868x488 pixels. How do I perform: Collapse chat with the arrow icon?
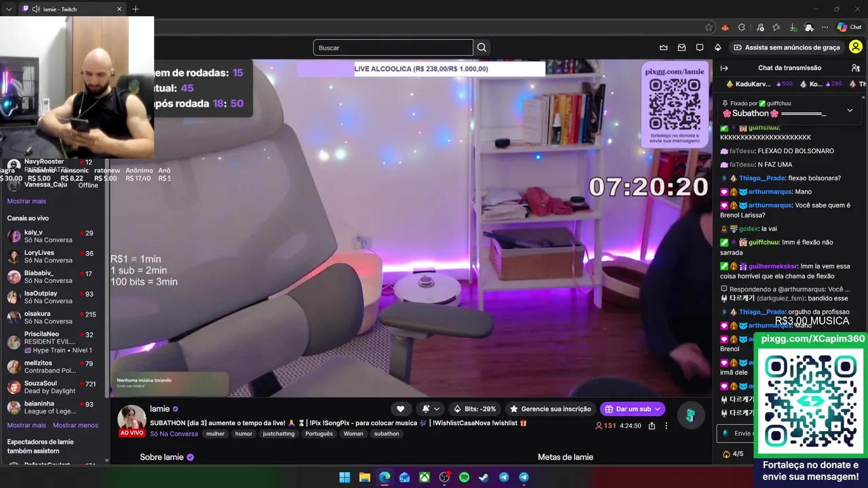(724, 68)
